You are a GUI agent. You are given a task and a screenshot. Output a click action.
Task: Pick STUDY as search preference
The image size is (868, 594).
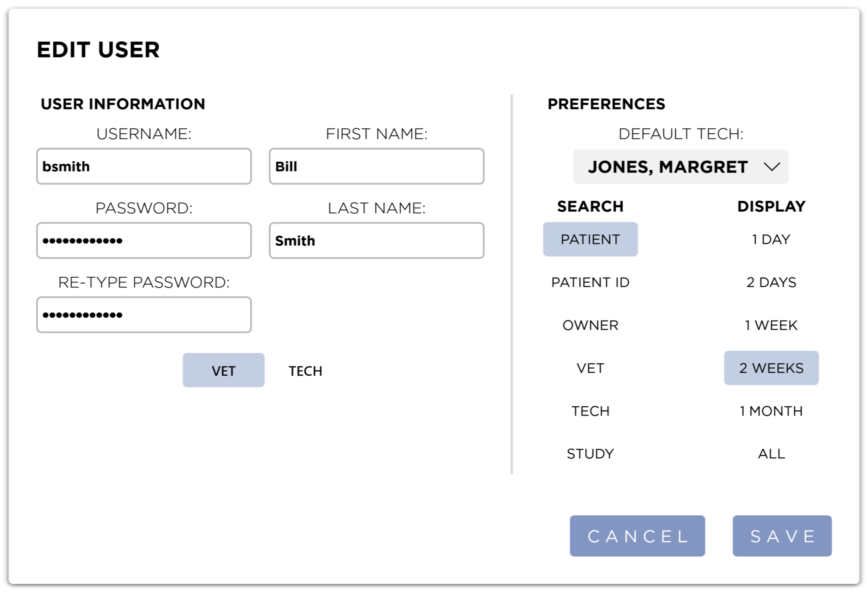point(590,454)
